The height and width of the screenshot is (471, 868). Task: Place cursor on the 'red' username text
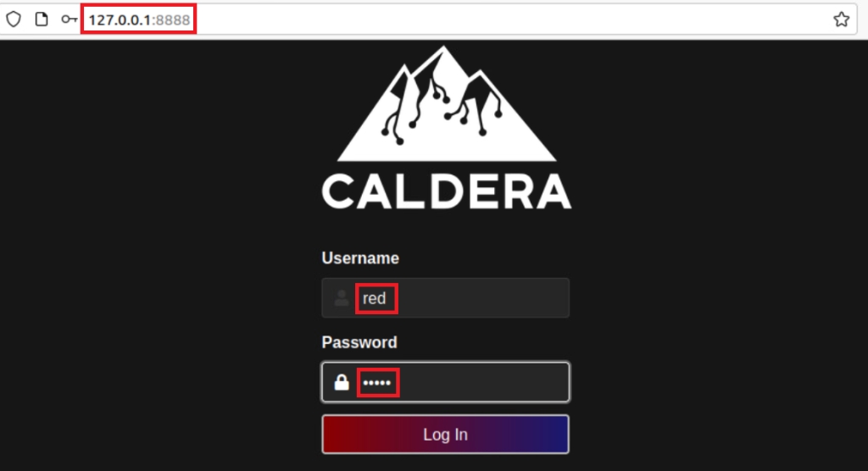(374, 298)
